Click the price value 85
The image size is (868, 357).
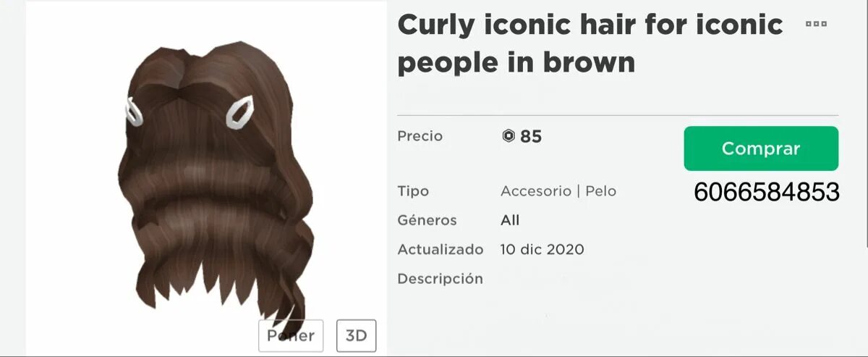(531, 136)
